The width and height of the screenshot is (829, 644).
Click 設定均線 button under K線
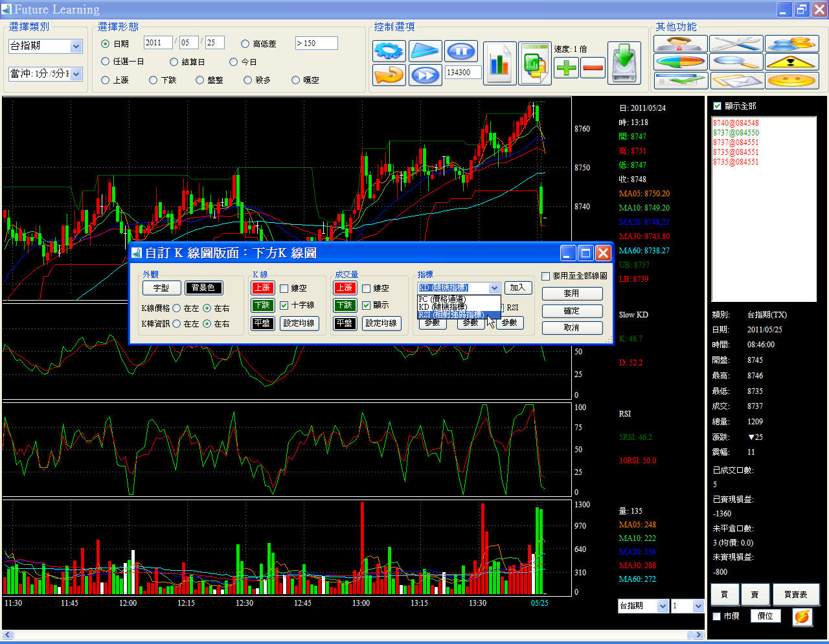[299, 323]
